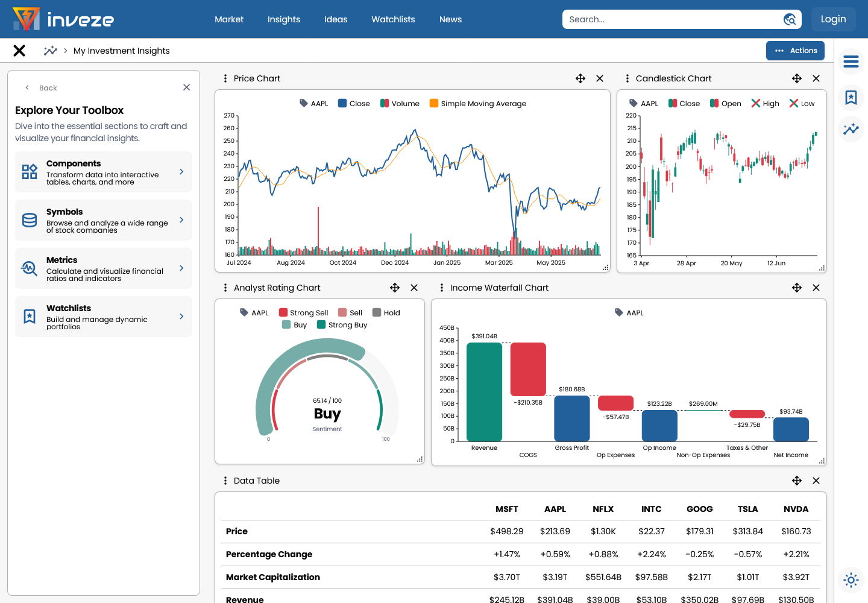Toggle Strong Buy in rating legend

[x=342, y=325]
